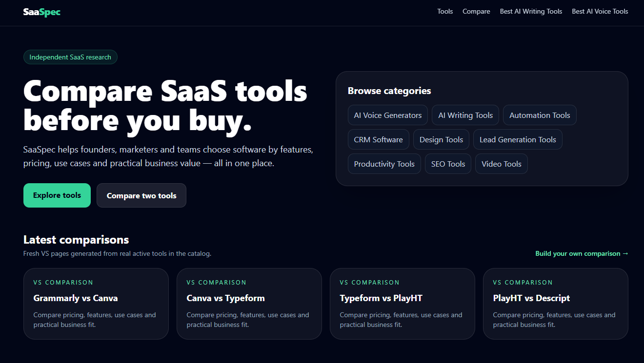Viewport: 644px width, 363px height.
Task: Click the Compare SaaS tools before you buy headline
Action: (x=165, y=106)
